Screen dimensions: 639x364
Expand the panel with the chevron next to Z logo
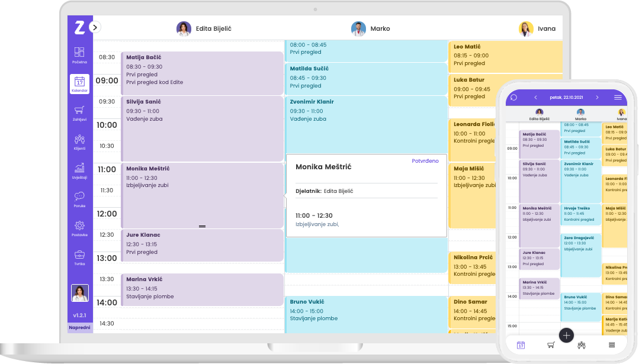pos(94,27)
